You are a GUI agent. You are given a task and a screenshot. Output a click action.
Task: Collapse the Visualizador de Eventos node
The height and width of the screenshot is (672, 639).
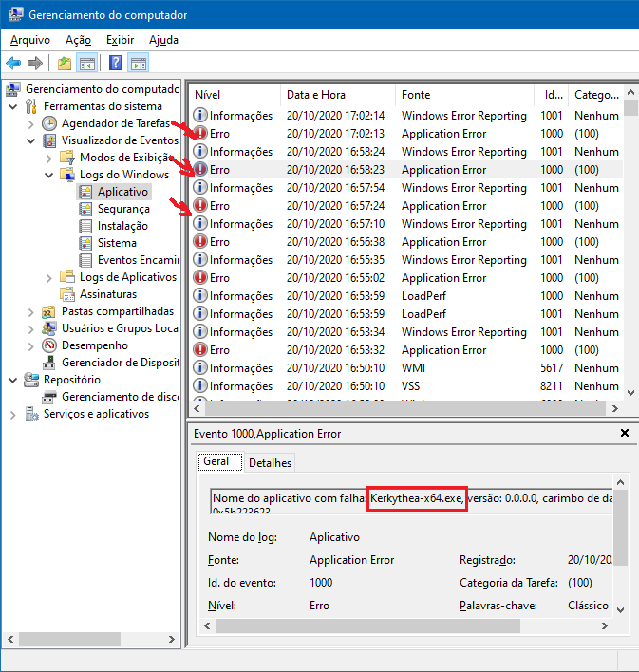click(31, 140)
